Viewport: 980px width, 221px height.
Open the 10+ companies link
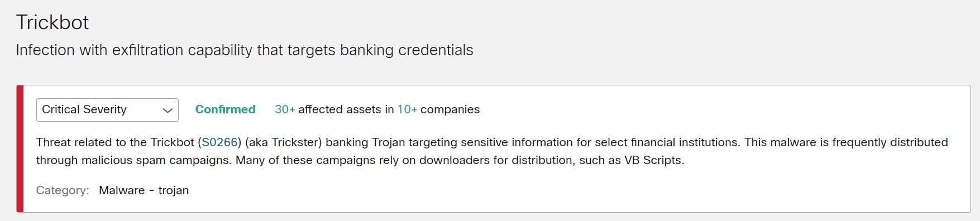tap(407, 109)
